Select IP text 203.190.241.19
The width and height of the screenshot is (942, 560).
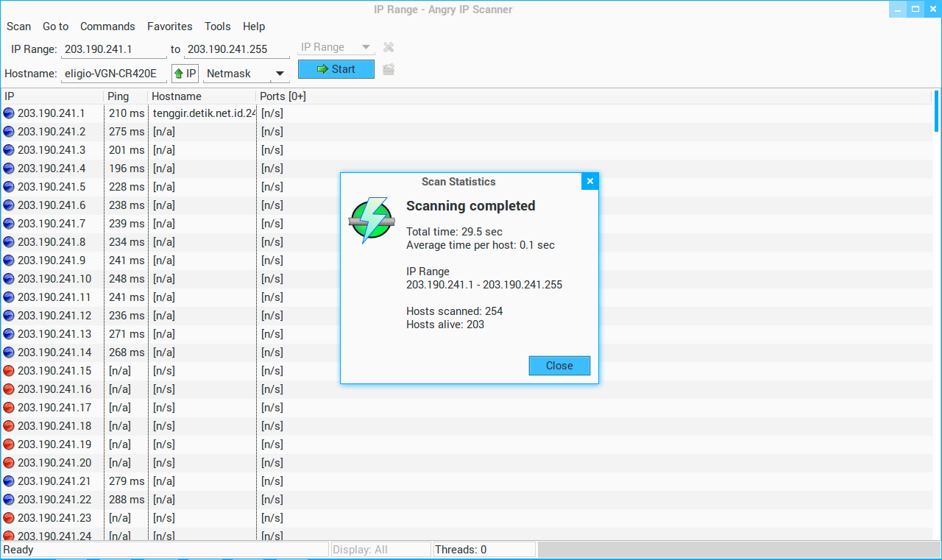54,444
